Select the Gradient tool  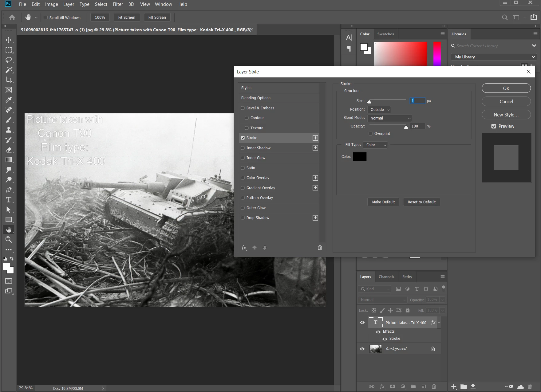9,160
